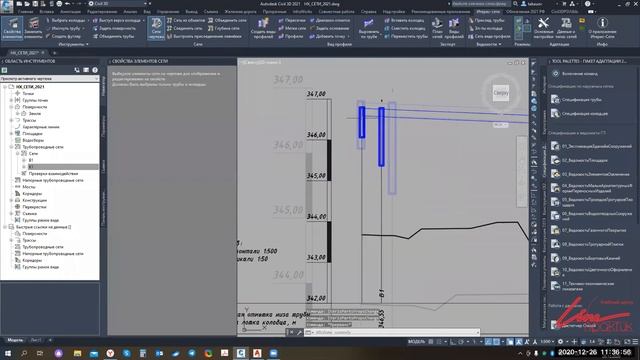Open the select manholes dropdown arrow
Viewport: 640px width, 360px height.
pyautogui.click(x=88, y=20)
